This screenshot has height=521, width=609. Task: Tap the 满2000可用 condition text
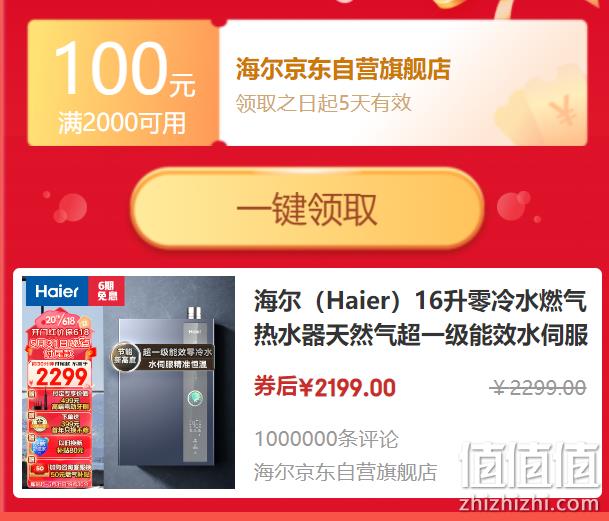[x=122, y=123]
